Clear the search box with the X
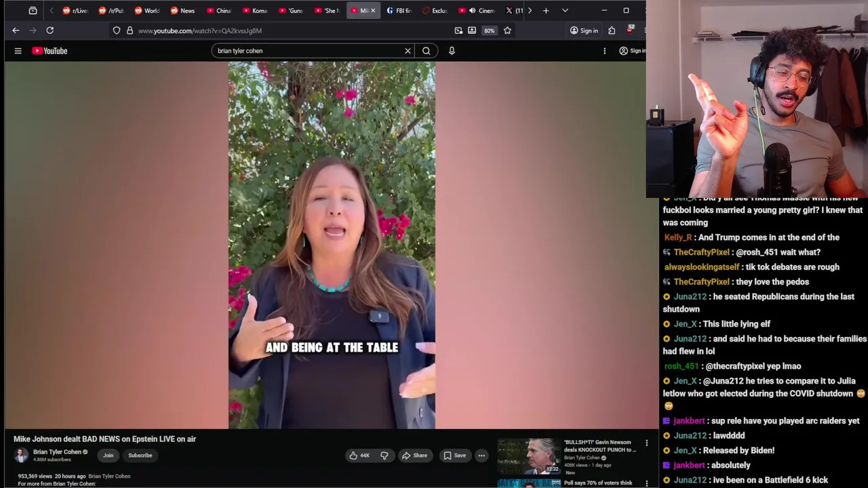This screenshot has height=488, width=868. (408, 51)
